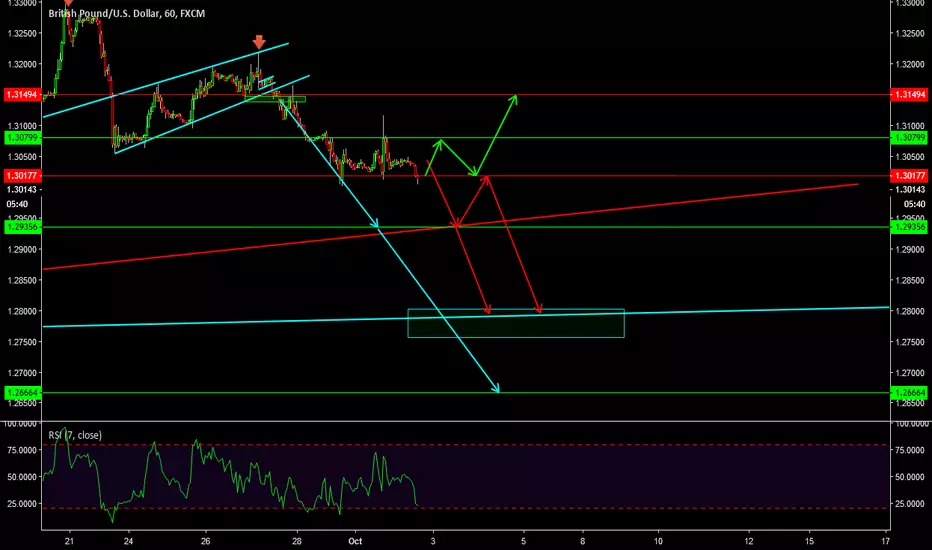Click the 1.27500 tick on right price axis
Viewport: 932px width, 550px height.
click(910, 342)
